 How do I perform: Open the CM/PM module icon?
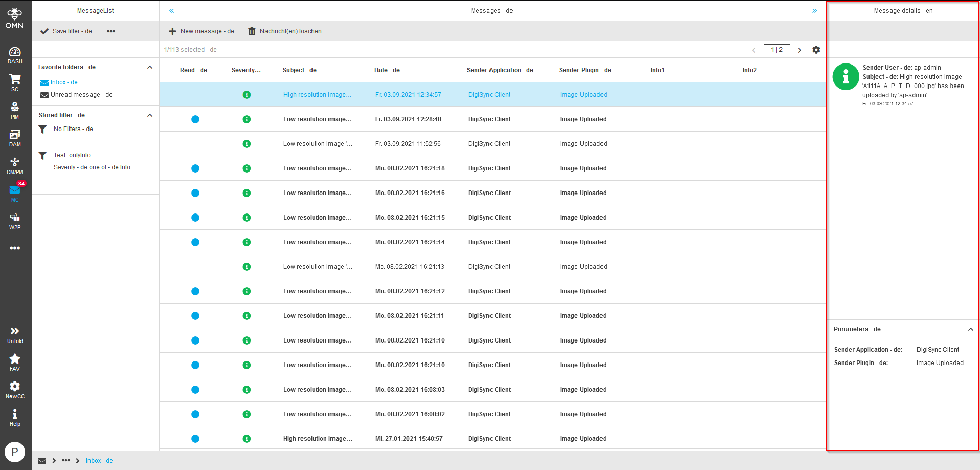15,165
